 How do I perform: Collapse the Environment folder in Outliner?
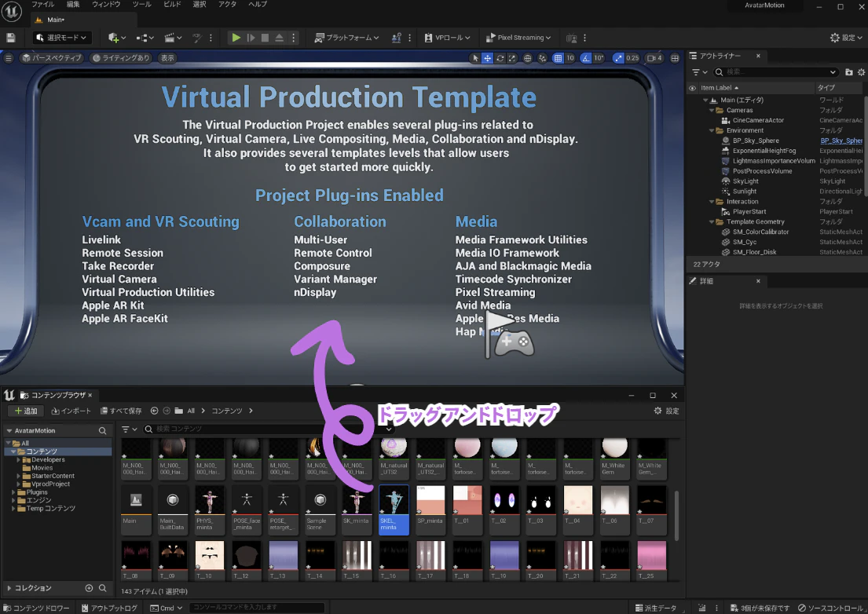click(x=712, y=130)
